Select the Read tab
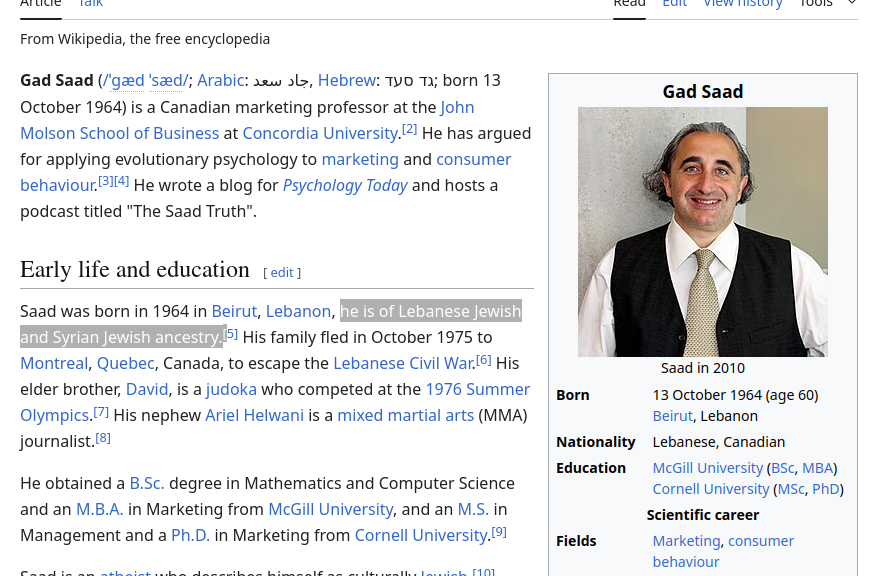The width and height of the screenshot is (885, 576). (629, 3)
